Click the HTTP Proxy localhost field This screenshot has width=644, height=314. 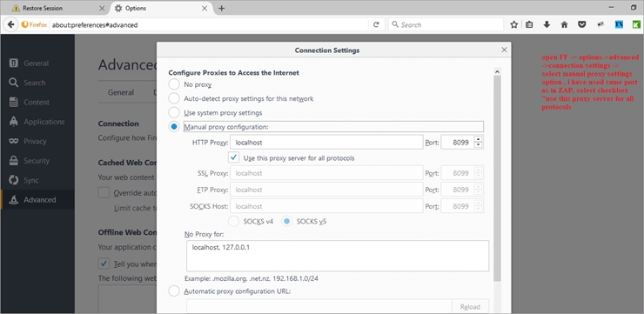(x=326, y=143)
